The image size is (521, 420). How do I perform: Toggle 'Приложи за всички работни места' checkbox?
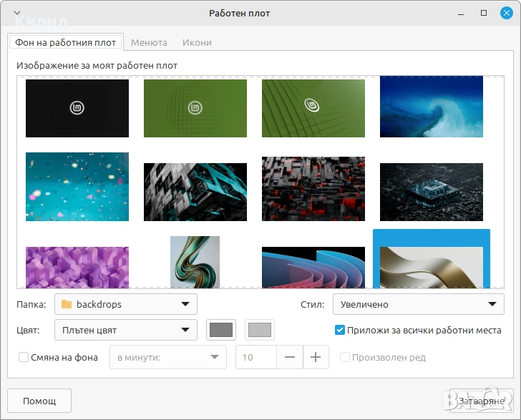340,330
